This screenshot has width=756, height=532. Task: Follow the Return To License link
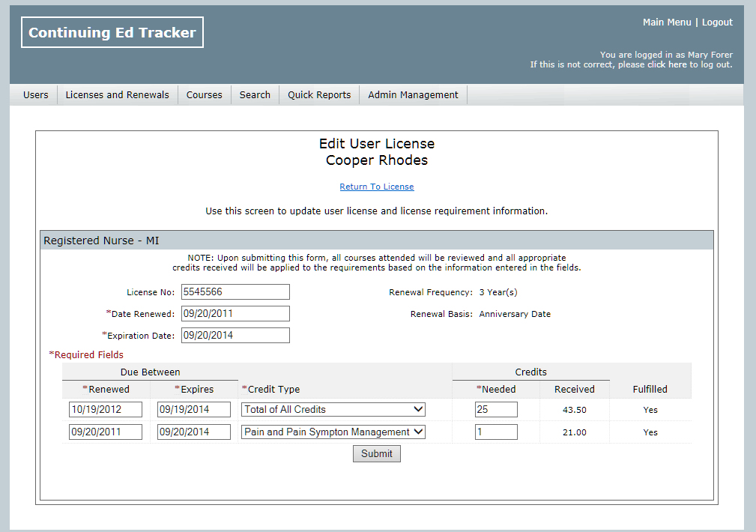[x=377, y=187]
